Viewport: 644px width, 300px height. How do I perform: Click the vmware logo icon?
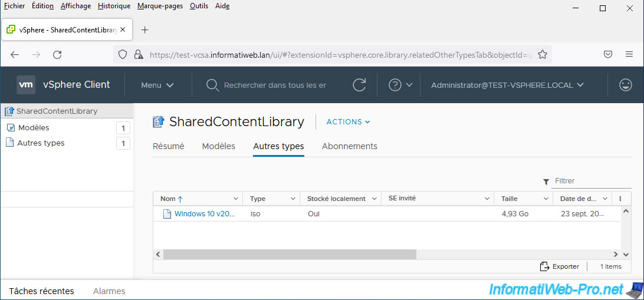(x=26, y=85)
